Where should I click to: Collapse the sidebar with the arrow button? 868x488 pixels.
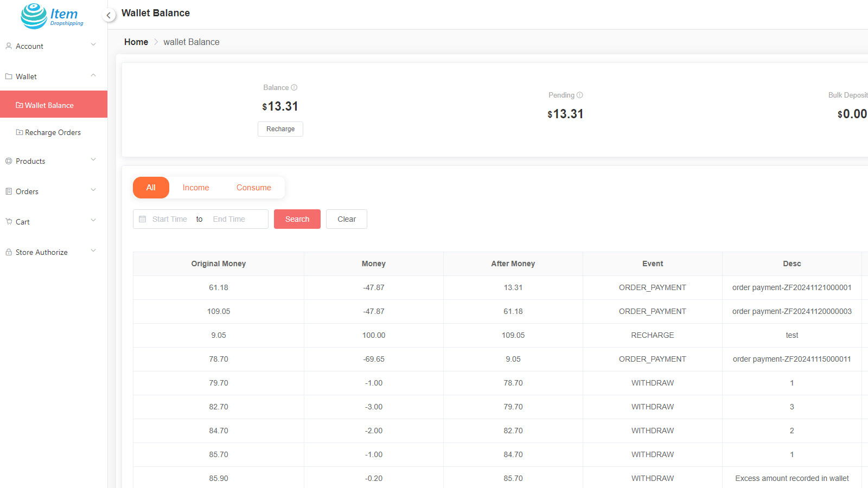[108, 15]
